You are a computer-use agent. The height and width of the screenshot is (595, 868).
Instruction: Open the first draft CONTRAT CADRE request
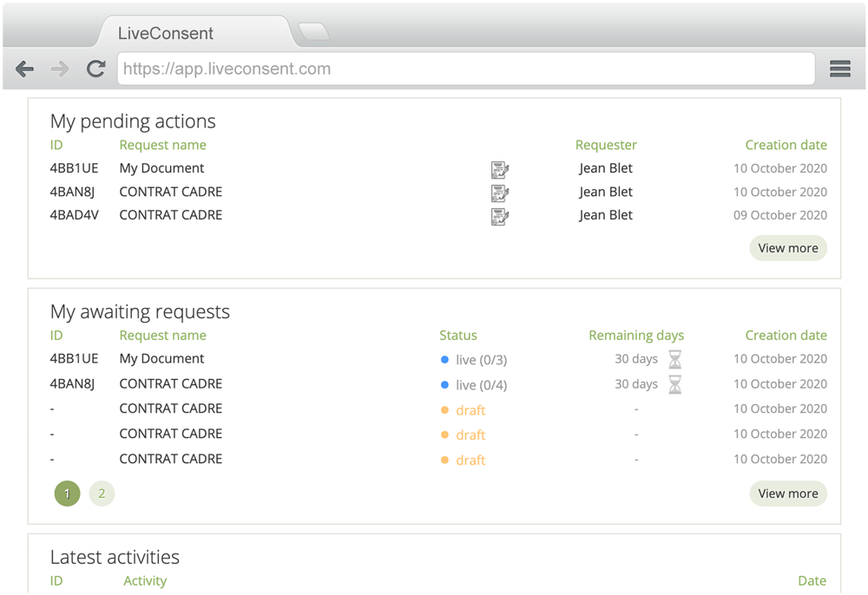[x=170, y=409]
